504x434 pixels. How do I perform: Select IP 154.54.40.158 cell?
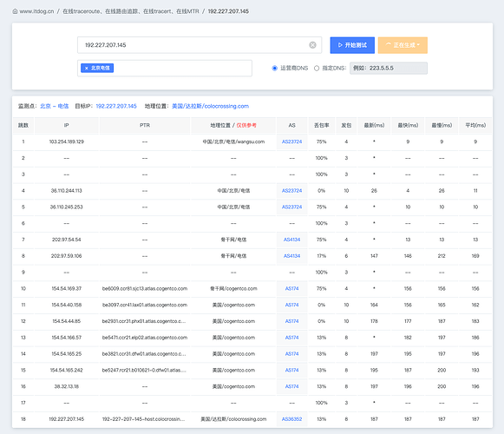(67, 305)
